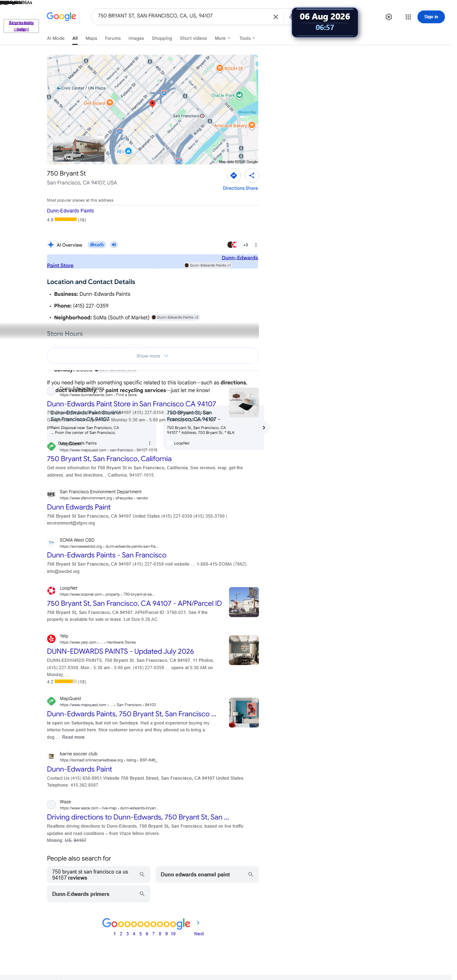Image resolution: width=457 pixels, height=980 pixels.
Task: Expand the More dropdown
Action: (222, 38)
